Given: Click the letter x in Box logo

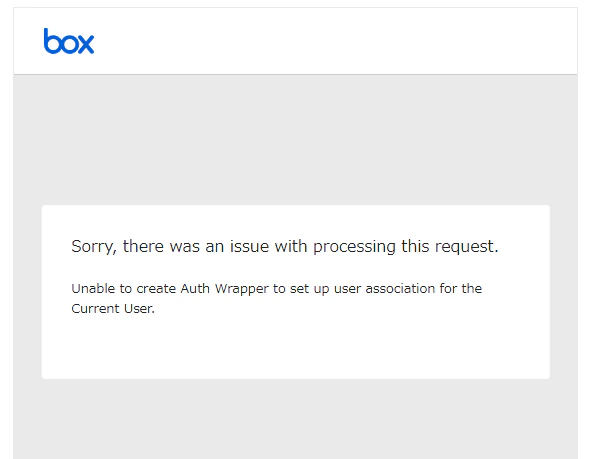Looking at the screenshot, I should pyautogui.click(x=85, y=44).
